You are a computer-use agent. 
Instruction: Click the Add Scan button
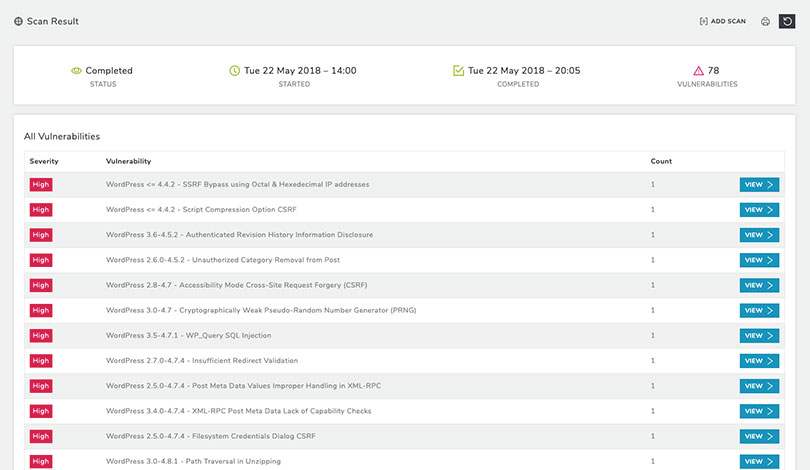(722, 21)
